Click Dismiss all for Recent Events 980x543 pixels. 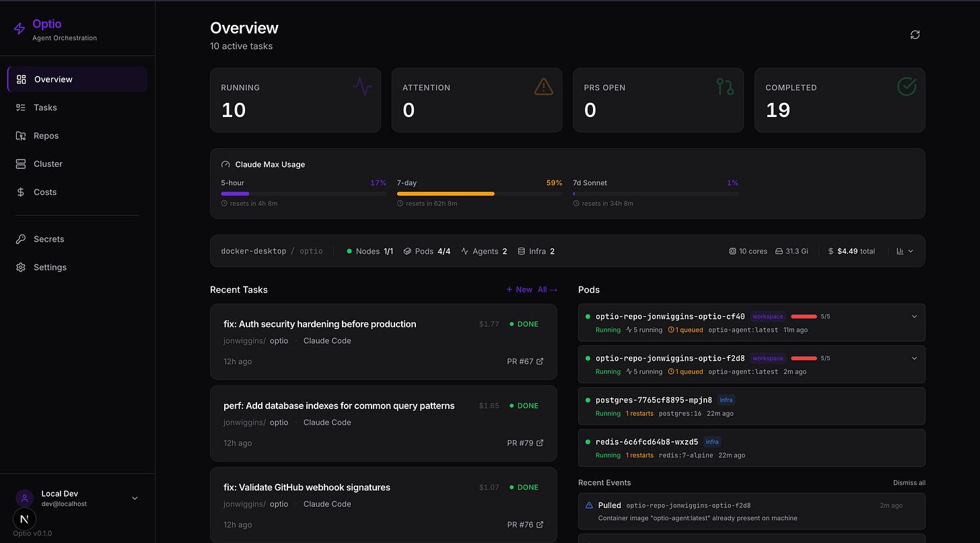coord(909,482)
